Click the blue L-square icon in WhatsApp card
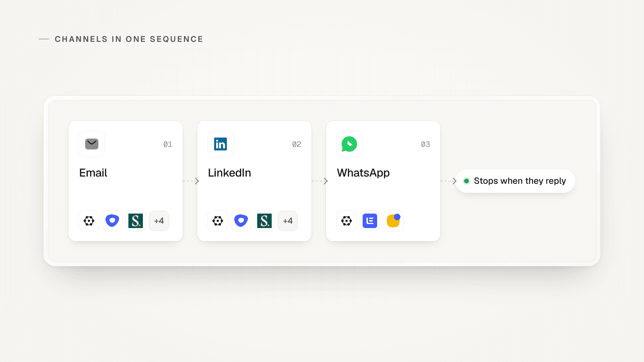This screenshot has height=362, width=644. [x=370, y=221]
